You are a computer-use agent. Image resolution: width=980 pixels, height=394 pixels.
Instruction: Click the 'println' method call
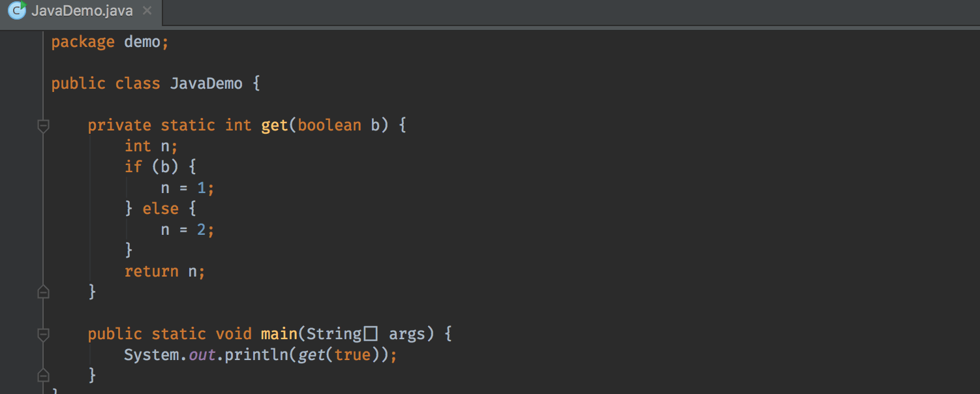(256, 356)
